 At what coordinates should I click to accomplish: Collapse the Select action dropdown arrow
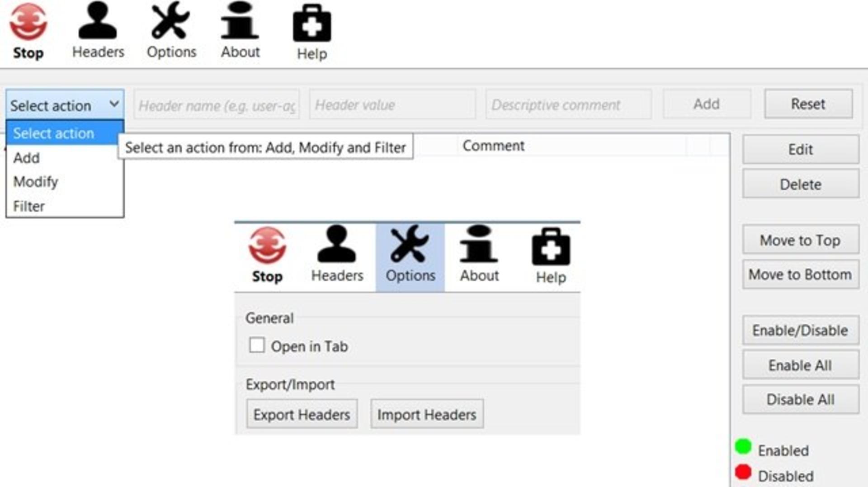tap(114, 104)
